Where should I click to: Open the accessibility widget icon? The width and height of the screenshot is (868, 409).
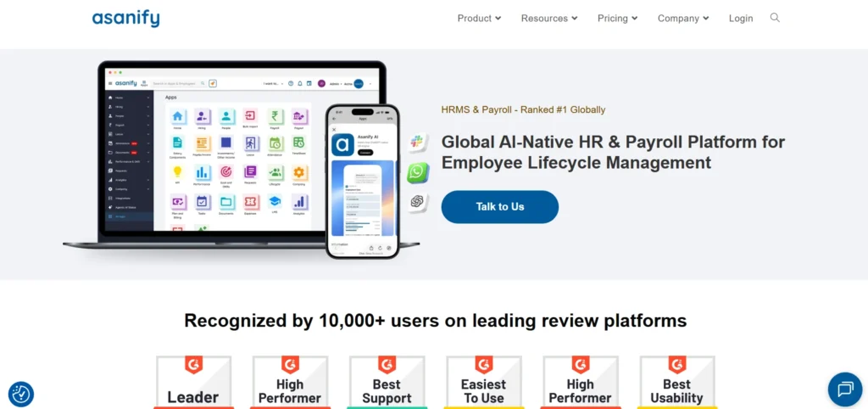[x=21, y=394]
